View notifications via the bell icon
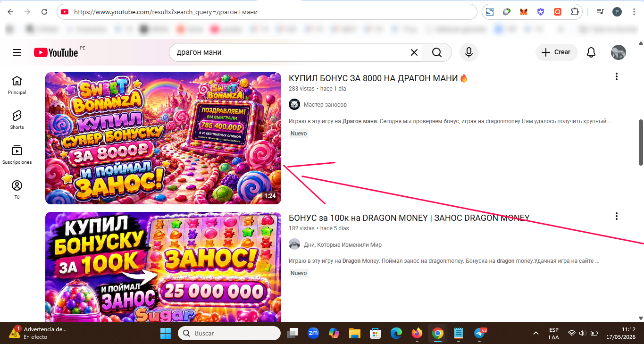The image size is (644, 344). pos(591,52)
